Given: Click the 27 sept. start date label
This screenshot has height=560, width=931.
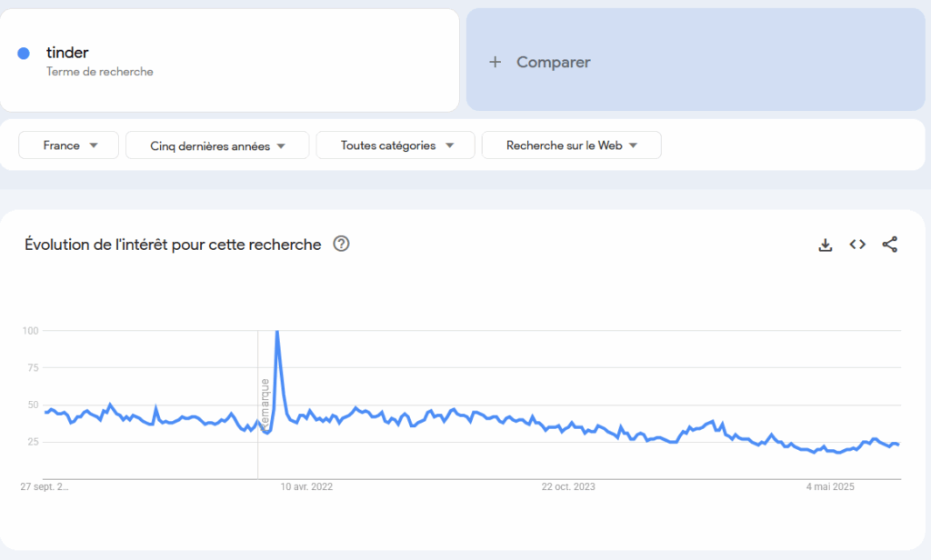Looking at the screenshot, I should point(45,486).
